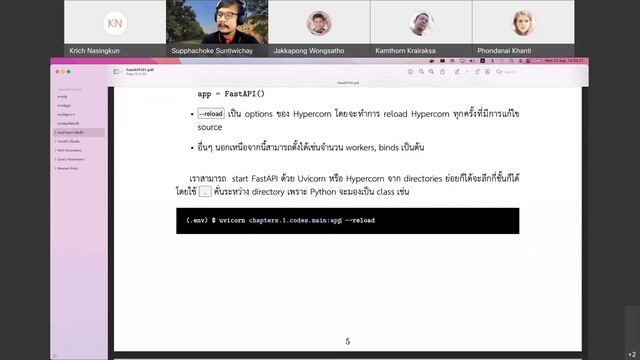Rotate the page with the rotate icon

(477, 72)
